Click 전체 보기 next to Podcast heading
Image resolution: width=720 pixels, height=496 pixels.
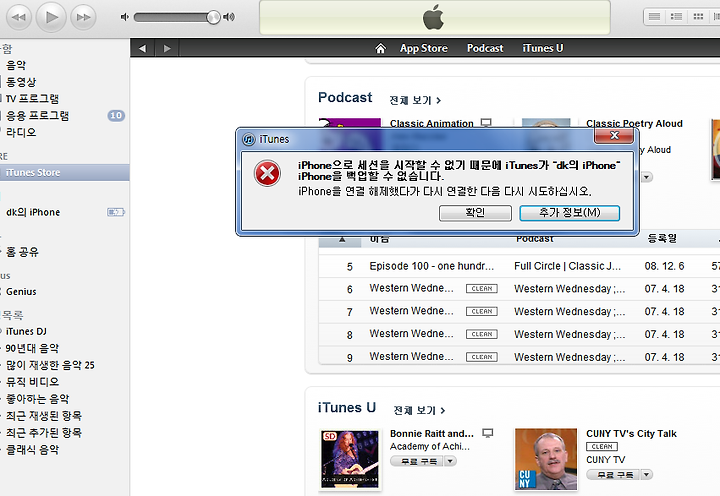[x=415, y=100]
